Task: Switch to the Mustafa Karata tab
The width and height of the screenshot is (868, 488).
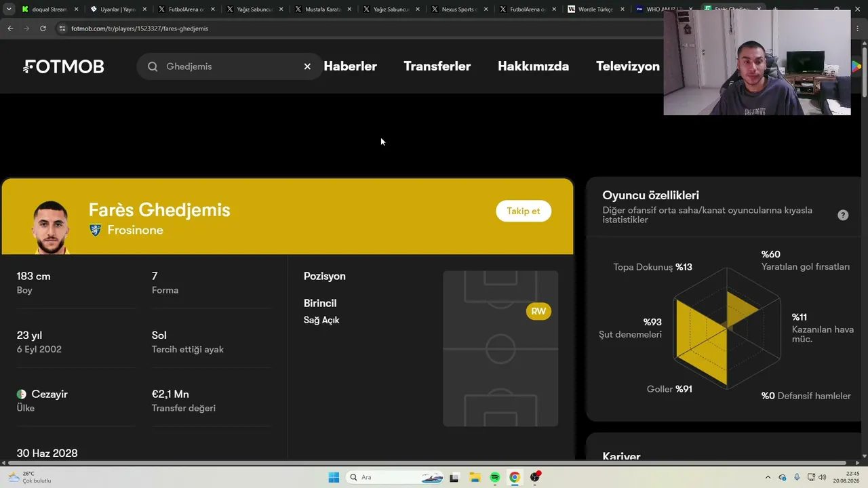Action: (x=322, y=9)
